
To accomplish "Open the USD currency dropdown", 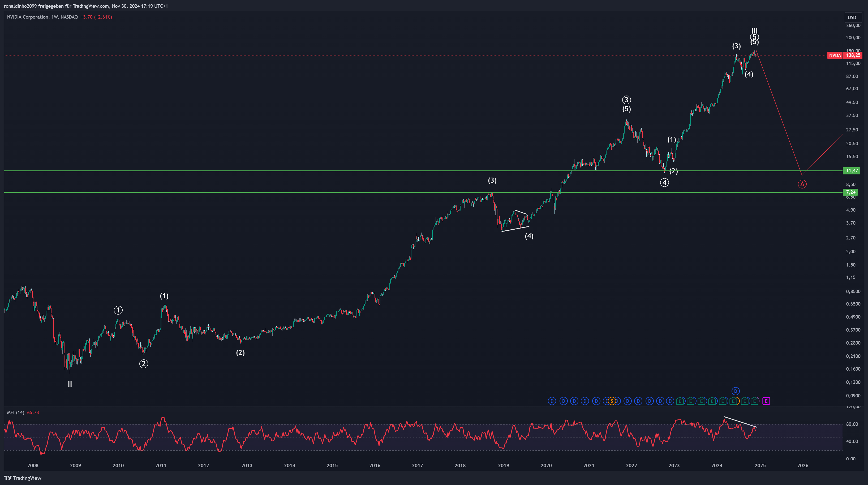I will pos(852,18).
